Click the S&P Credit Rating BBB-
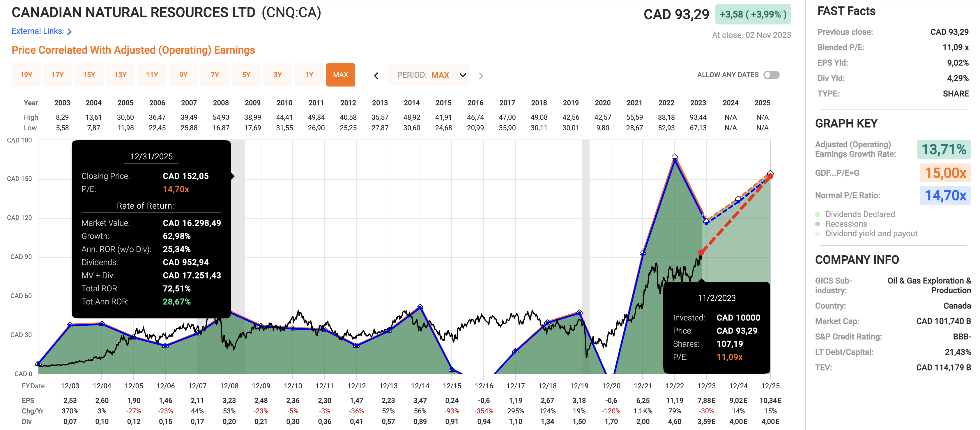 [962, 337]
